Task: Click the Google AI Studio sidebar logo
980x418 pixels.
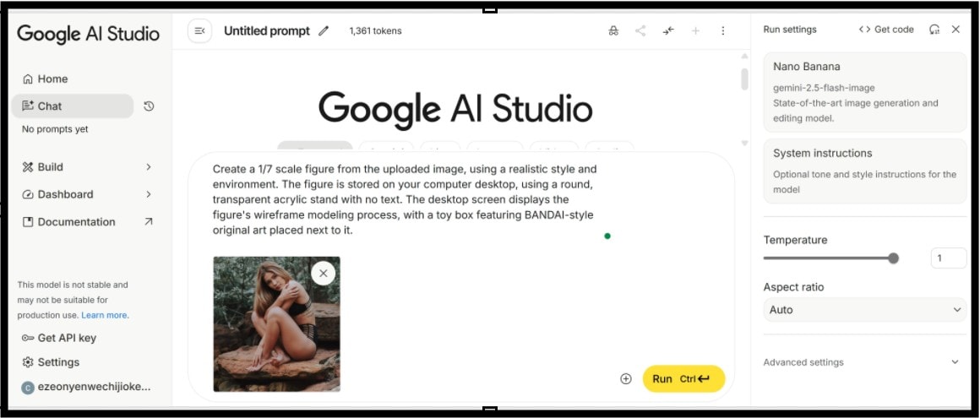Action: click(88, 34)
